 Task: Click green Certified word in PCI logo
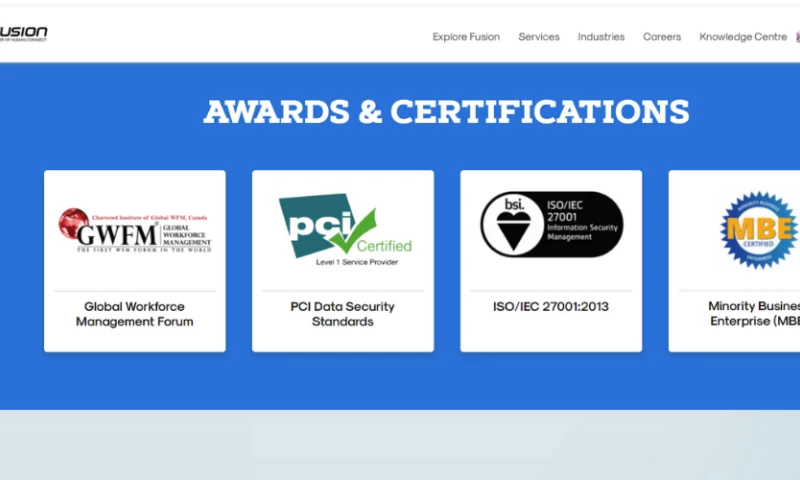point(384,246)
